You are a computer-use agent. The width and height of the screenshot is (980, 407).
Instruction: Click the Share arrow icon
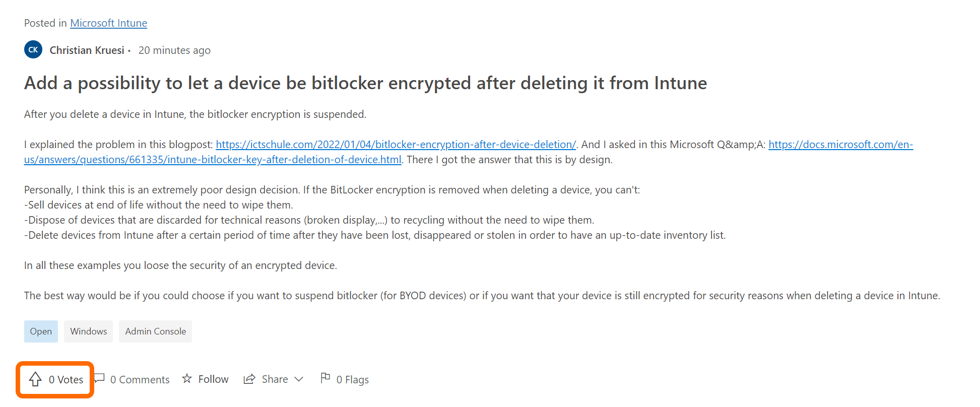[x=249, y=379]
